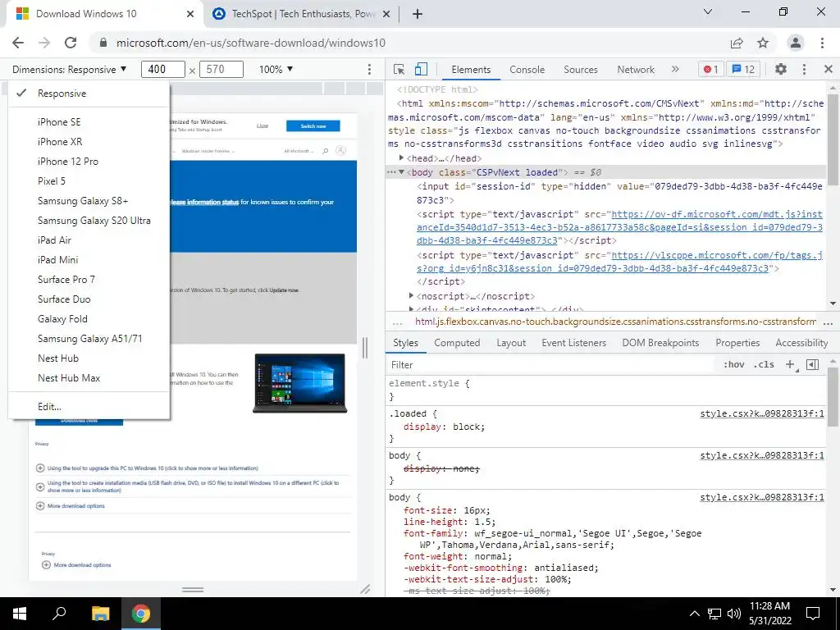Collapse the body element node
The image size is (840, 630).
coord(401,172)
